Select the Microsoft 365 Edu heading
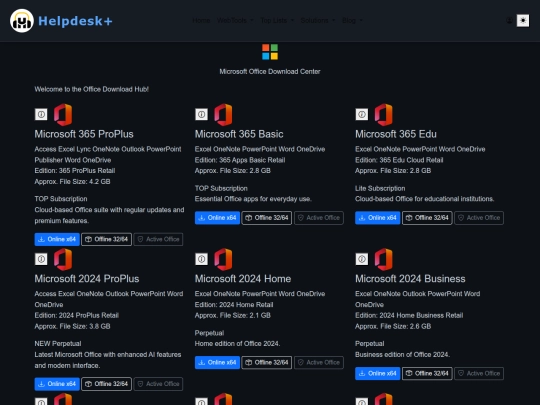540x405 pixels. 396,134
